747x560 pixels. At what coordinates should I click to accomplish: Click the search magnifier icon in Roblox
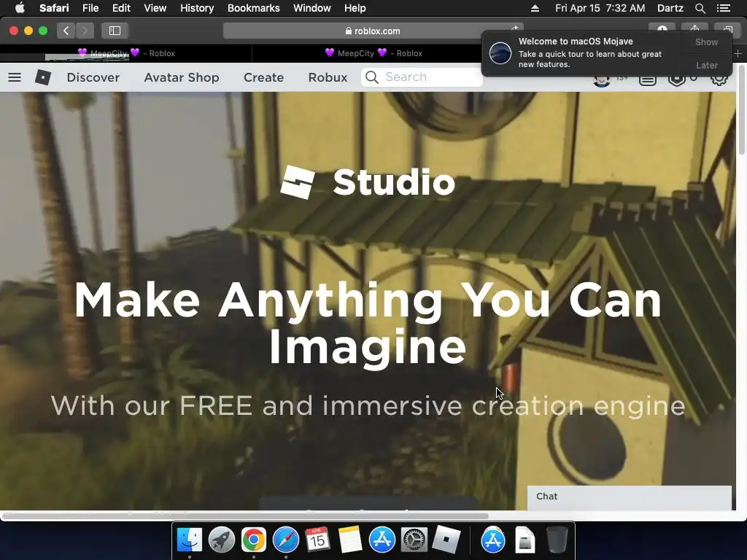[x=372, y=77]
